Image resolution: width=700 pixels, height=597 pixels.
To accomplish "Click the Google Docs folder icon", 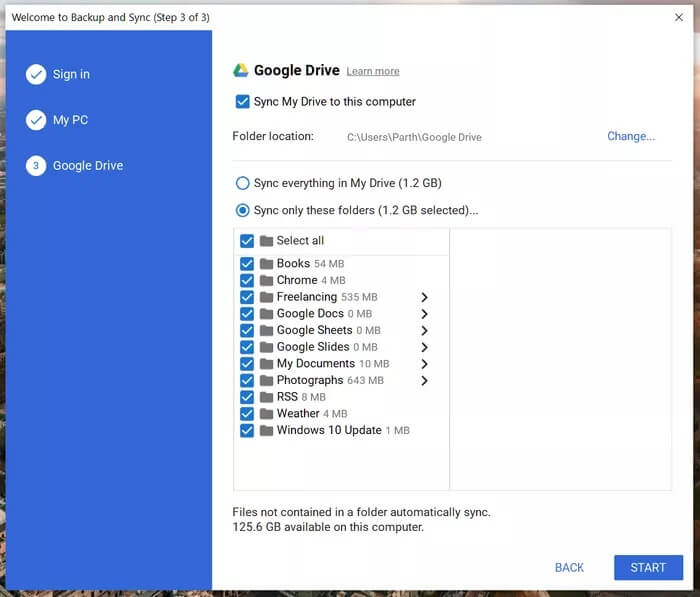I will pyautogui.click(x=267, y=314).
